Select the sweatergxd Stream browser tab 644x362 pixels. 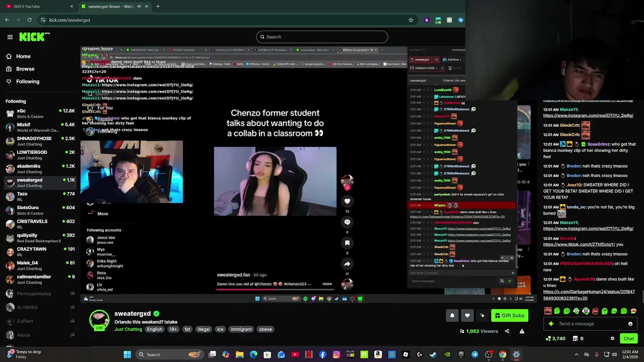pyautogui.click(x=115, y=7)
